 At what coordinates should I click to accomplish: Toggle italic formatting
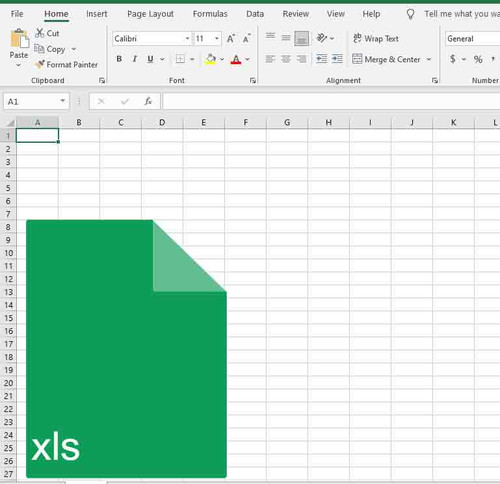(135, 59)
